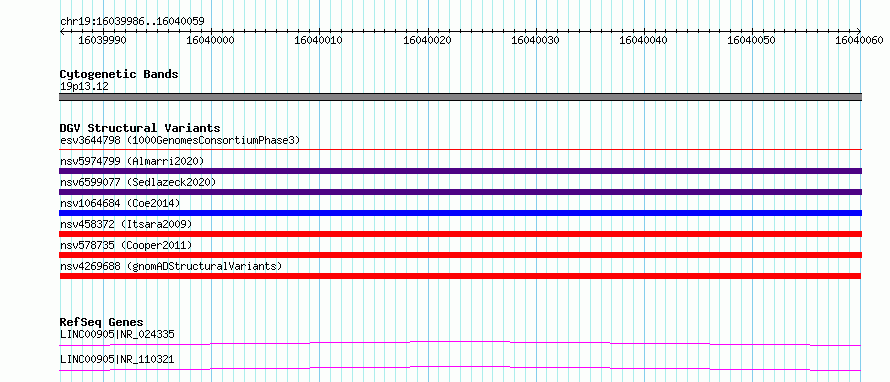Click ruler position 16040020
The height and width of the screenshot is (382, 890).
[x=427, y=40]
